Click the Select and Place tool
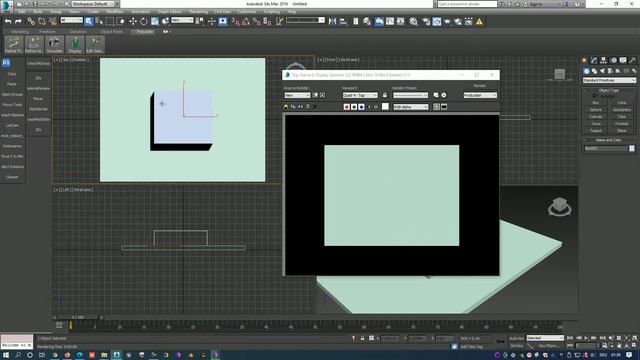 165,21
